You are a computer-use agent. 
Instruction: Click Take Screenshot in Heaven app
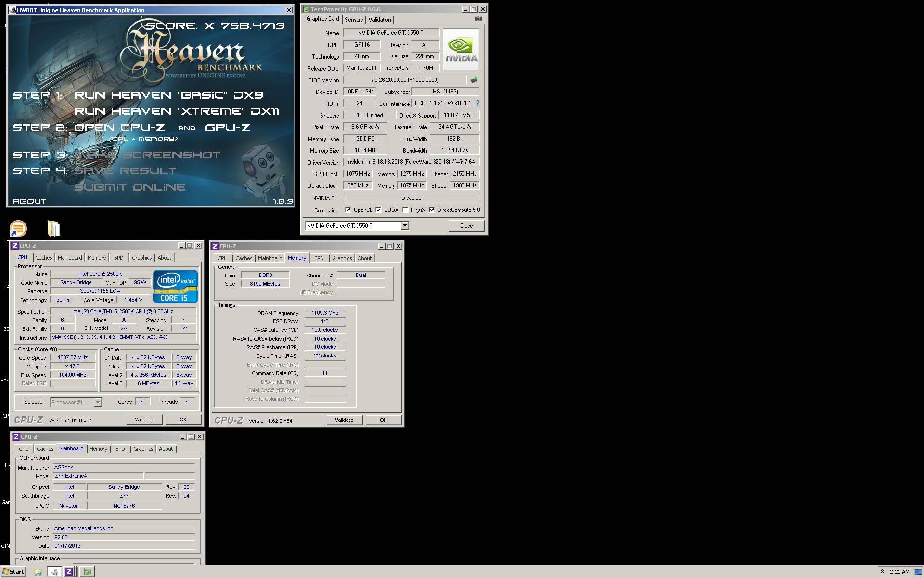[147, 155]
